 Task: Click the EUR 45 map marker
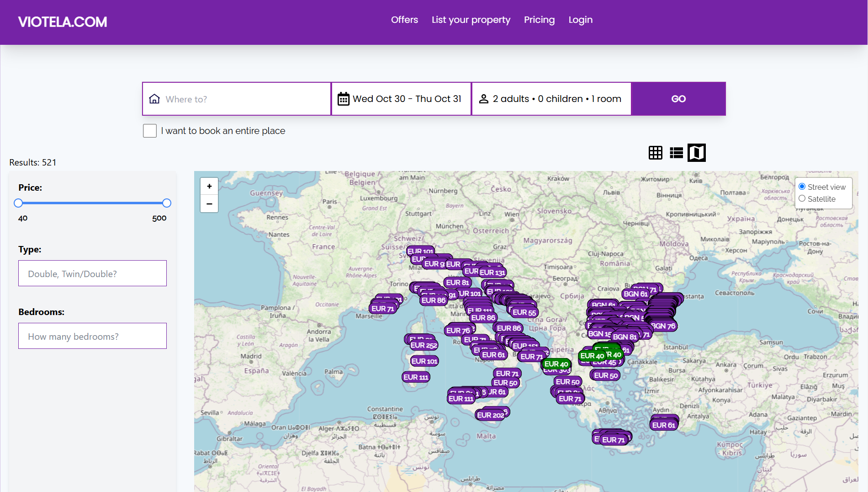pos(605,363)
